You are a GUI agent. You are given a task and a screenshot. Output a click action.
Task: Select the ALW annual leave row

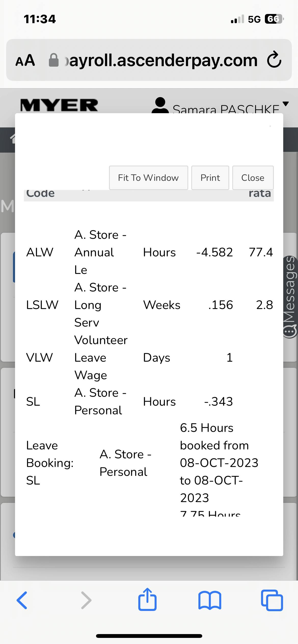coord(149,252)
